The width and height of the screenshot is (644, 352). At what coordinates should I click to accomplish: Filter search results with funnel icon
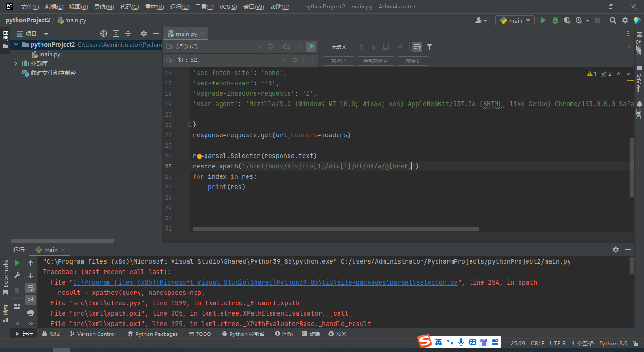click(429, 47)
